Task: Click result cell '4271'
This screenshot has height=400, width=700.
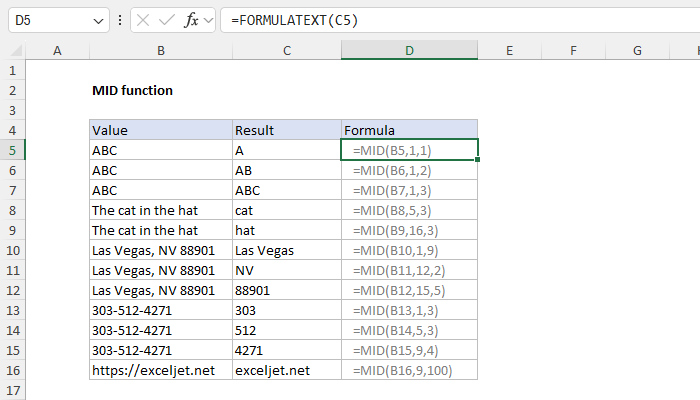Action: pos(287,350)
